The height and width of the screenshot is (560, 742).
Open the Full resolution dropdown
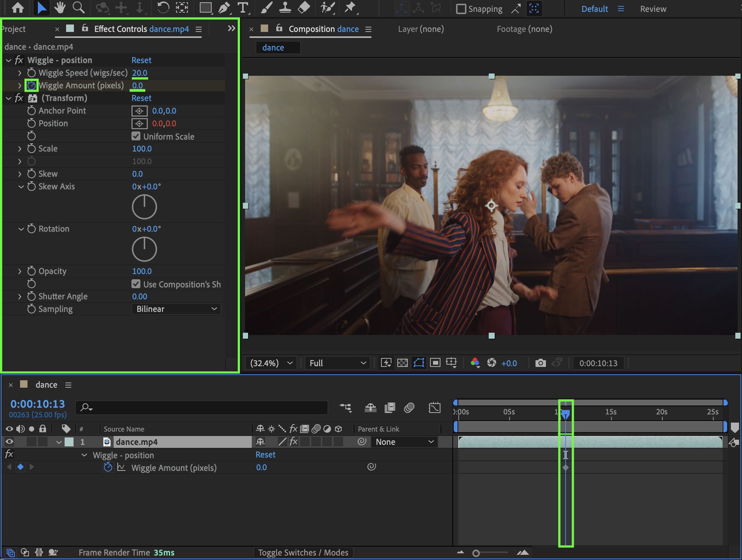pyautogui.click(x=337, y=363)
